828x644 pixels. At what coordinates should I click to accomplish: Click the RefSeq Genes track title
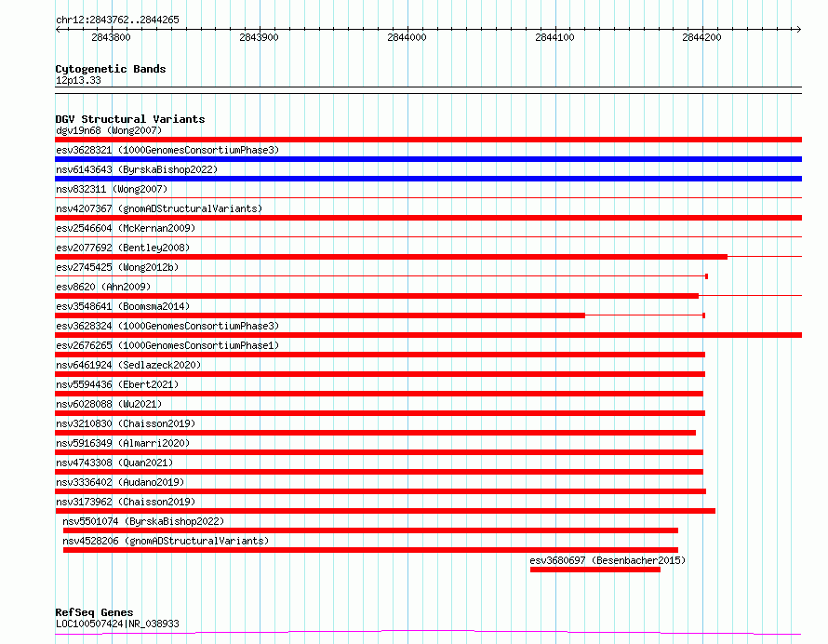94,612
